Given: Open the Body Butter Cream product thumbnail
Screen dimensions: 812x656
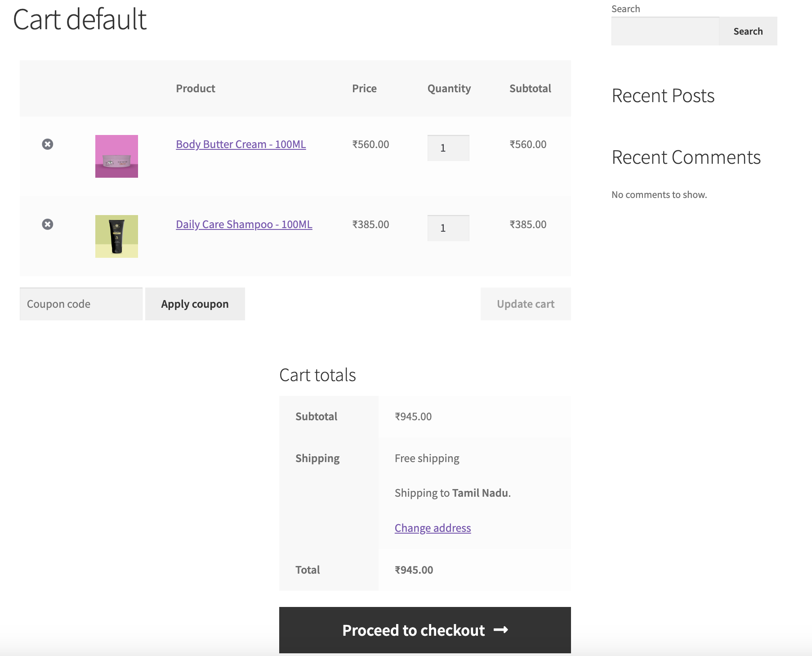Looking at the screenshot, I should click(116, 156).
